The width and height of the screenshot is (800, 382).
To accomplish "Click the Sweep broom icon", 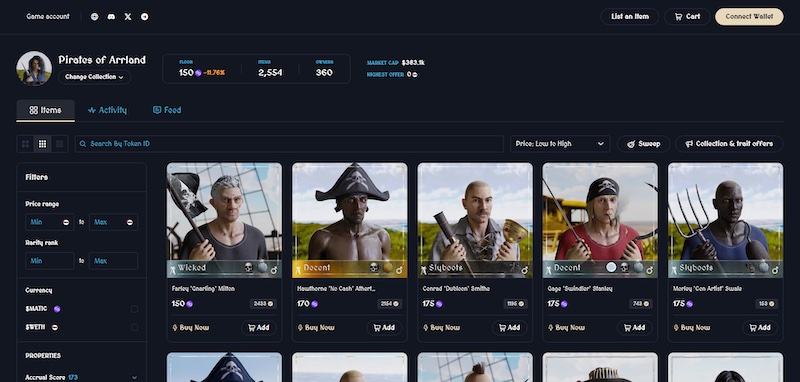I will [x=631, y=144].
